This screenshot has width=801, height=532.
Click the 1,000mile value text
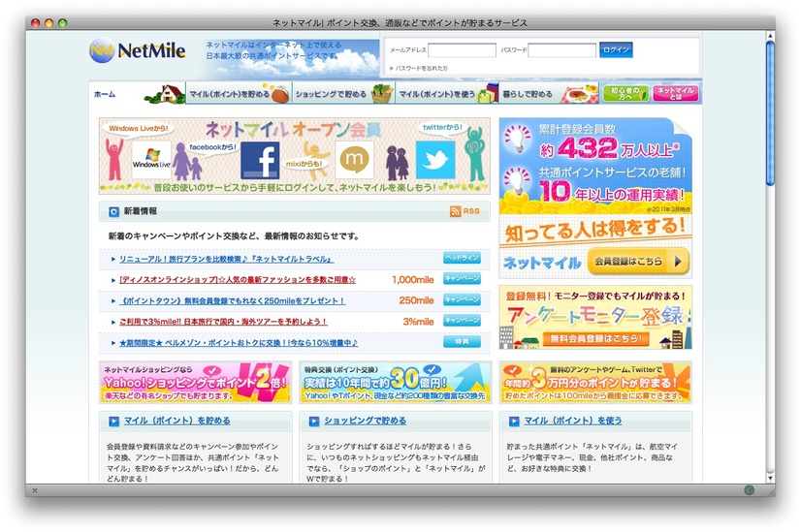click(x=413, y=280)
